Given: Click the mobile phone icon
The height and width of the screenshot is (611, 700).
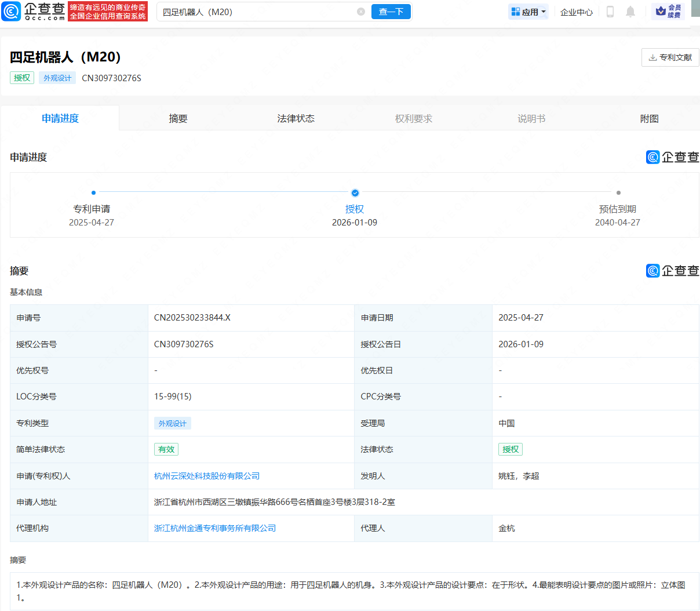Looking at the screenshot, I should pyautogui.click(x=610, y=12).
